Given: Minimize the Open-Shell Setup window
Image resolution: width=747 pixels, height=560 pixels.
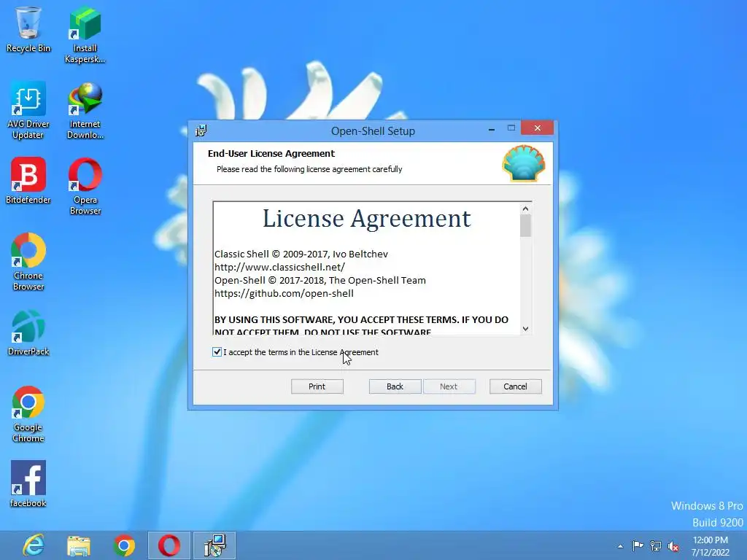Looking at the screenshot, I should [x=492, y=129].
